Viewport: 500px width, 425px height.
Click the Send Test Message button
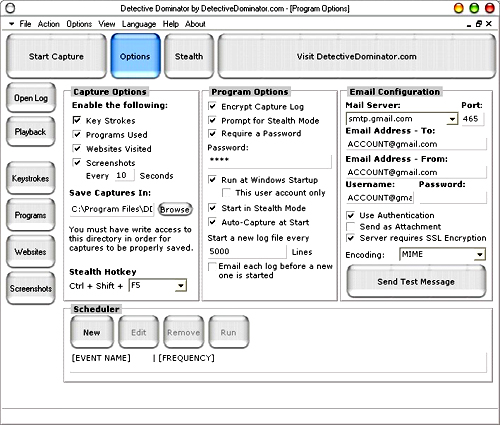416,282
